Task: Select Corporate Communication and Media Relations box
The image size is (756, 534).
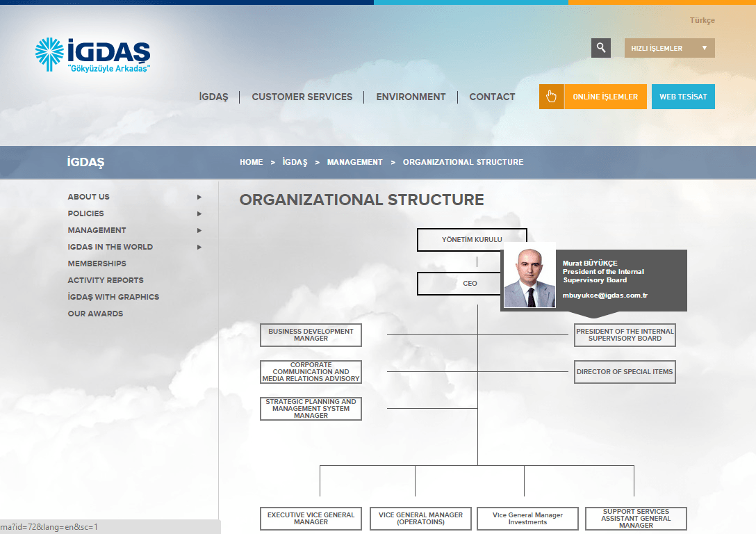Action: click(311, 372)
